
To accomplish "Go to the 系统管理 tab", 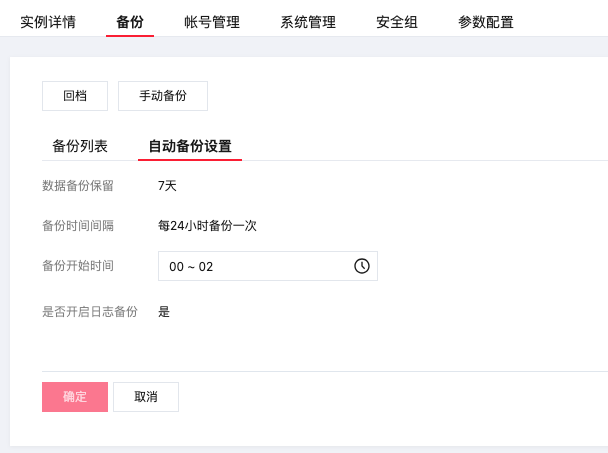I will 308,22.
